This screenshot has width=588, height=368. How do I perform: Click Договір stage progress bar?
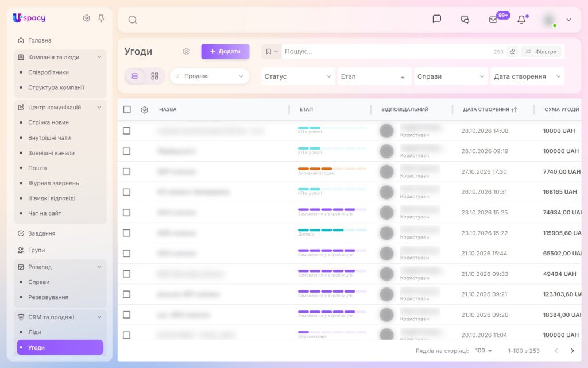click(x=332, y=230)
